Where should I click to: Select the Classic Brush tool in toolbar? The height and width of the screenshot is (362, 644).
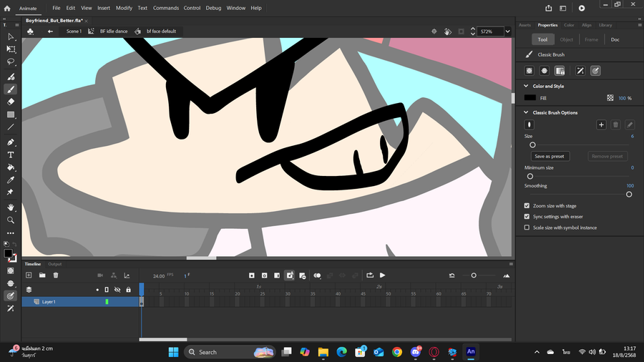coord(11,89)
